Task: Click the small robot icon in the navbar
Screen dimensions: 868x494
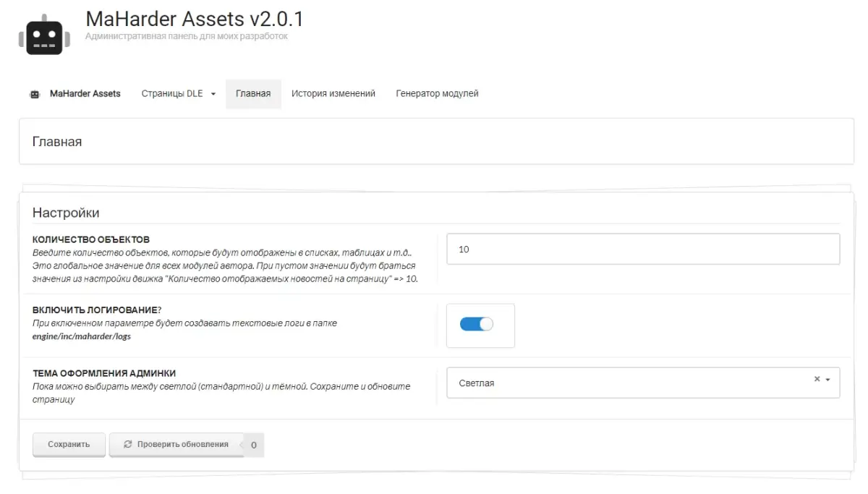Action: pyautogui.click(x=35, y=94)
